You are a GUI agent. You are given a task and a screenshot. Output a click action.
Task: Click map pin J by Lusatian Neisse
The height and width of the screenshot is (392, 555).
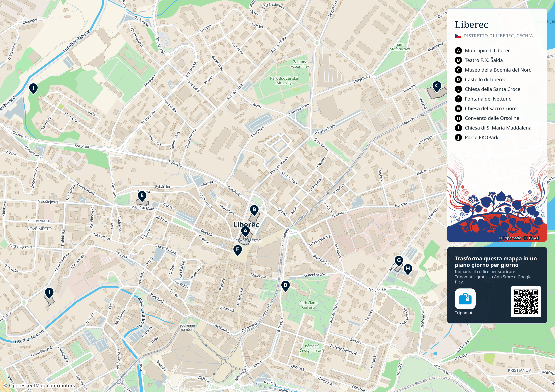coord(33,89)
